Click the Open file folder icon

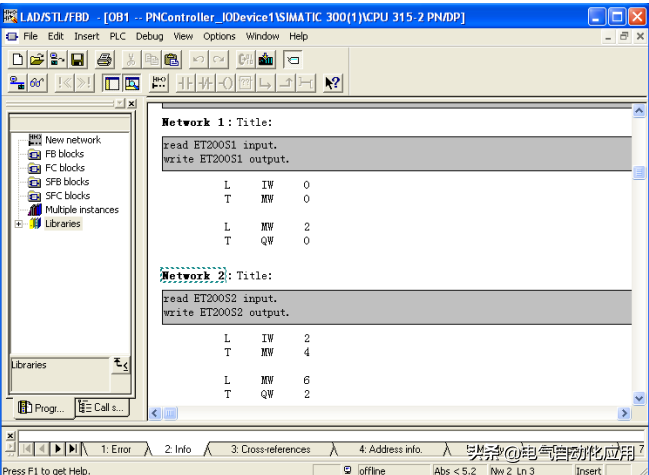pos(37,60)
